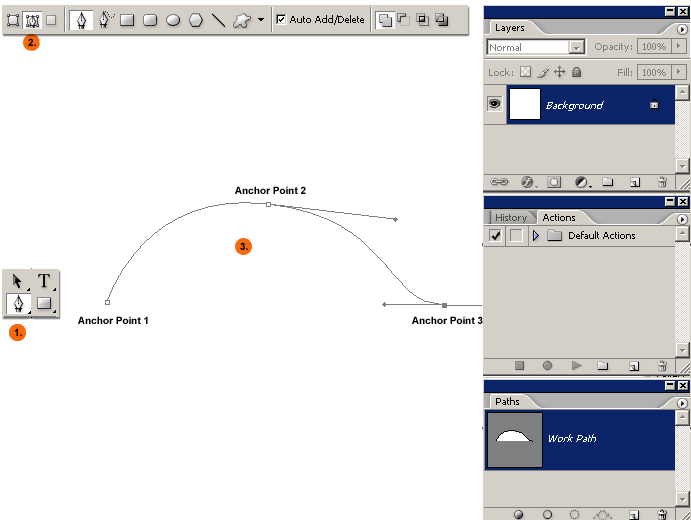Click Intersect path areas button

click(422, 19)
